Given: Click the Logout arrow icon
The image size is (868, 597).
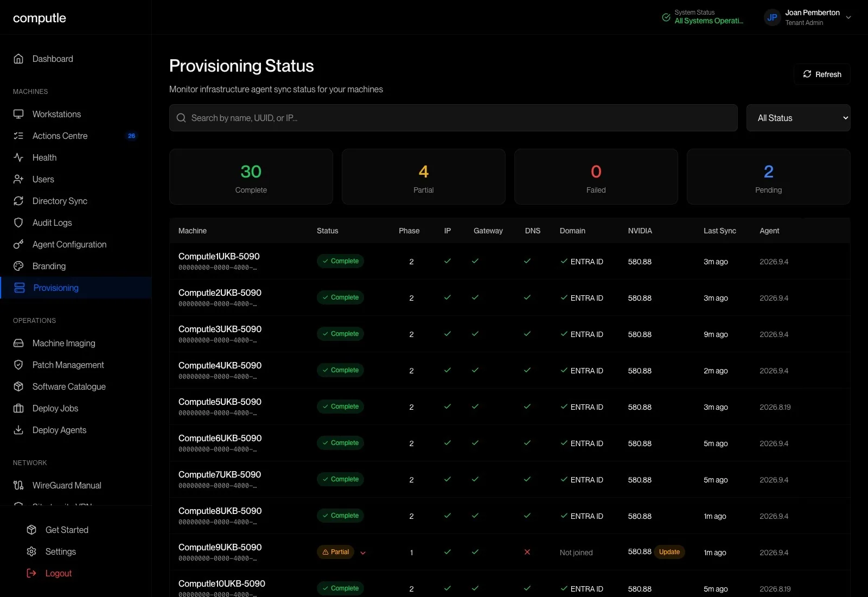Looking at the screenshot, I should coord(31,573).
